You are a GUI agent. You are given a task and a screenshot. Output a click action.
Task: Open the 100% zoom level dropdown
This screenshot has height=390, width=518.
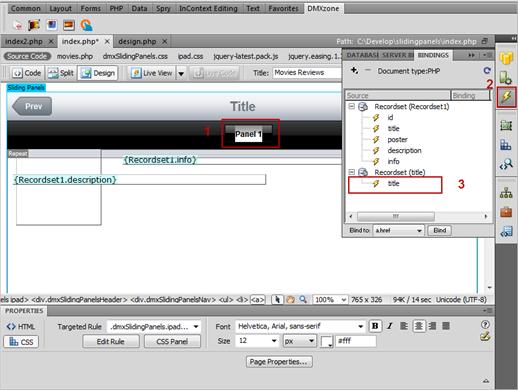point(330,300)
